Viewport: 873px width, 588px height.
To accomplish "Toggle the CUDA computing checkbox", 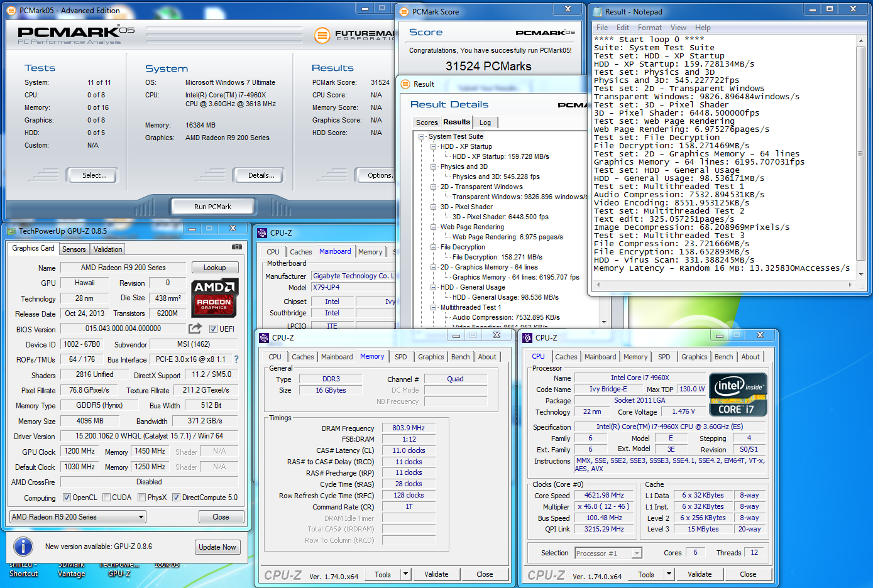I will pyautogui.click(x=106, y=498).
